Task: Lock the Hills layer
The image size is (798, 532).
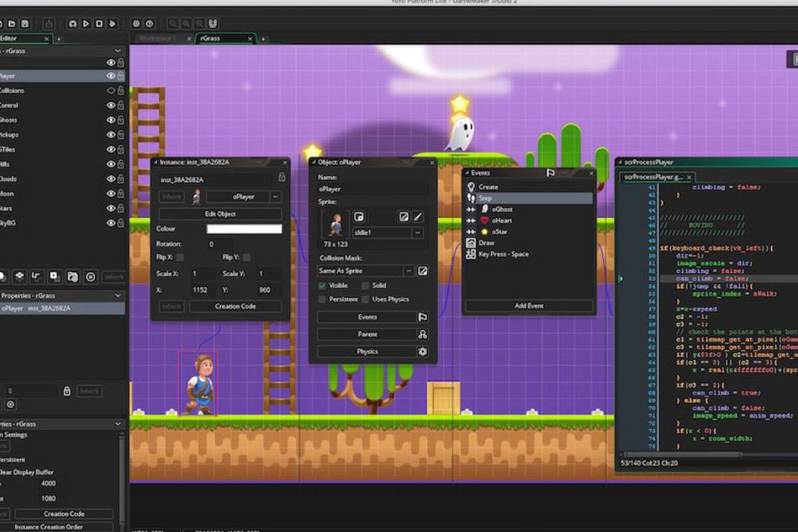Action: pos(121,164)
